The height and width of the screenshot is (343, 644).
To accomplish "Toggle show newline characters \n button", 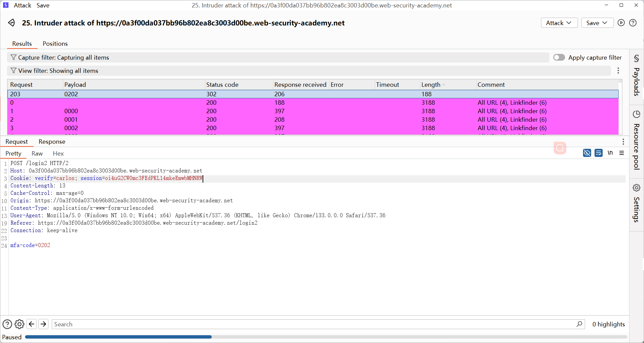I will tap(610, 153).
